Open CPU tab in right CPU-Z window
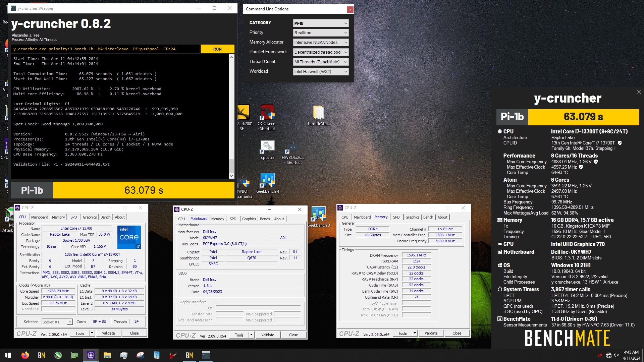Image resolution: width=644 pixels, height=362 pixels. [x=345, y=217]
